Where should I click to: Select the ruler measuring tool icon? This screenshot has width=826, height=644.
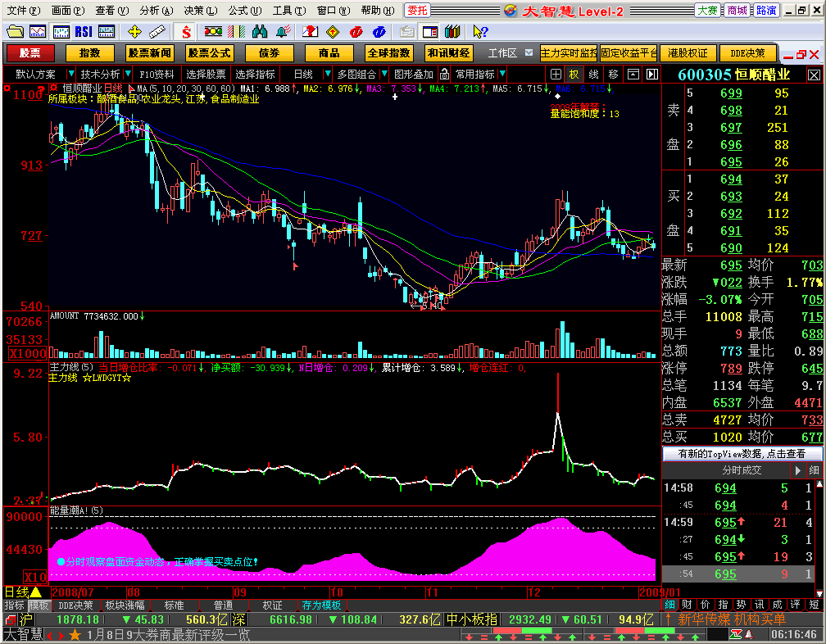pos(157,32)
